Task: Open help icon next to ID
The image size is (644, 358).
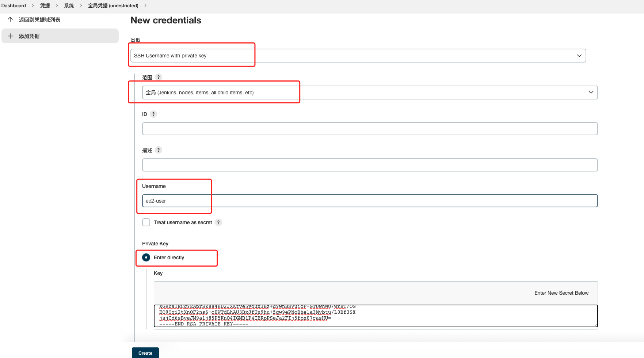Action: (153, 114)
